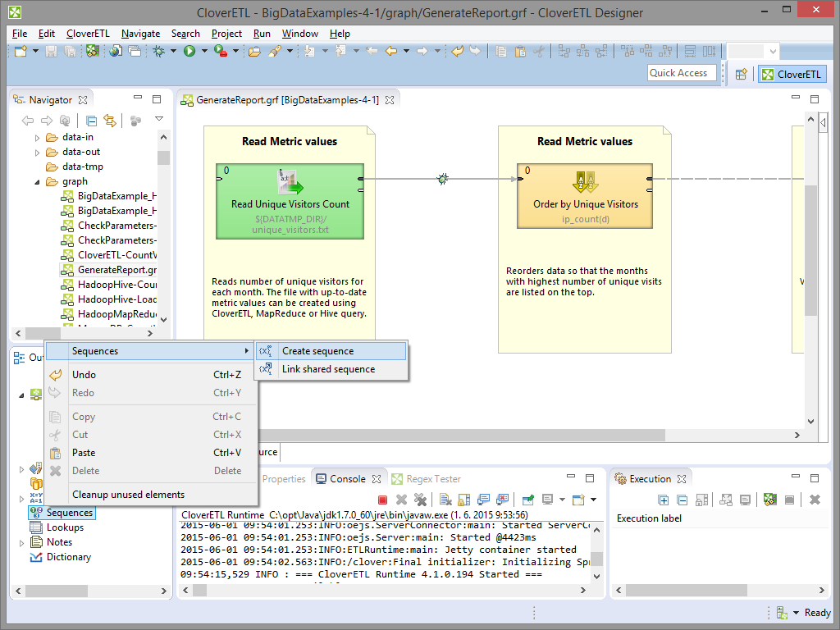The image size is (840, 630).
Task: Expand the data-in folder
Action: pyautogui.click(x=37, y=137)
